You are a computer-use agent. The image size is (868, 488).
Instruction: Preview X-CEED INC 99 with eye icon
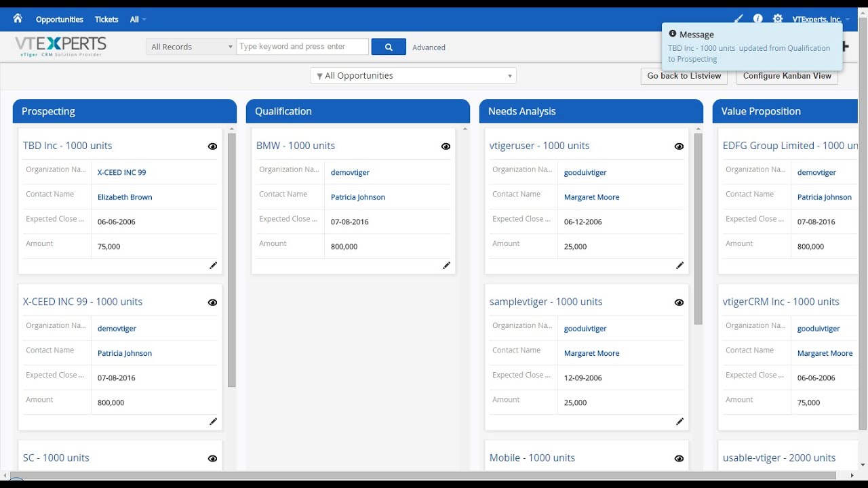click(x=212, y=302)
